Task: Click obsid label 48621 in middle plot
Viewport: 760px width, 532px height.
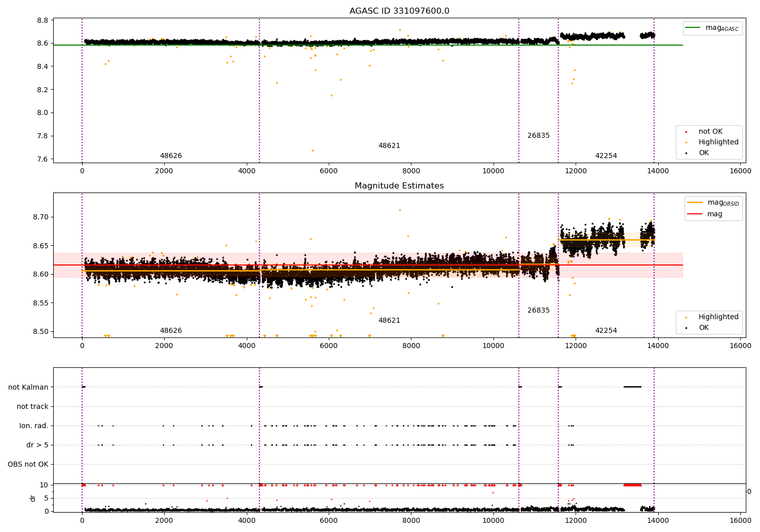Action: (389, 321)
